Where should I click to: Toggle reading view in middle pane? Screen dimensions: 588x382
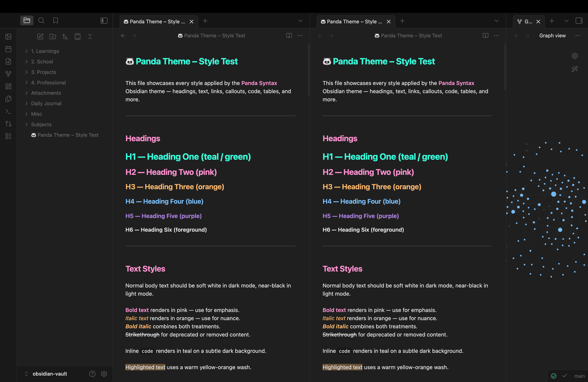(486, 36)
